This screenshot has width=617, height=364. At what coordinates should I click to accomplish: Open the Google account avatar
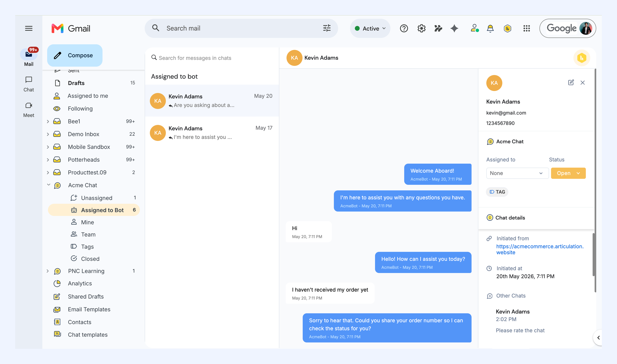coord(586,29)
